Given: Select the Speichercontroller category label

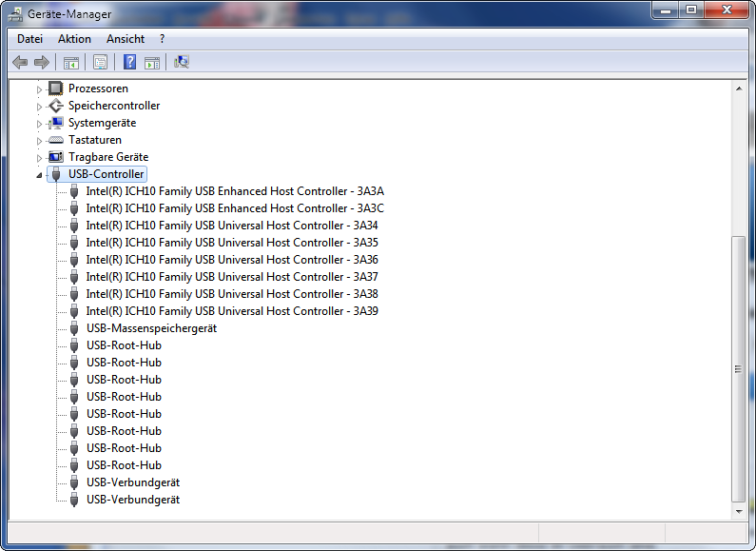Looking at the screenshot, I should tap(114, 106).
